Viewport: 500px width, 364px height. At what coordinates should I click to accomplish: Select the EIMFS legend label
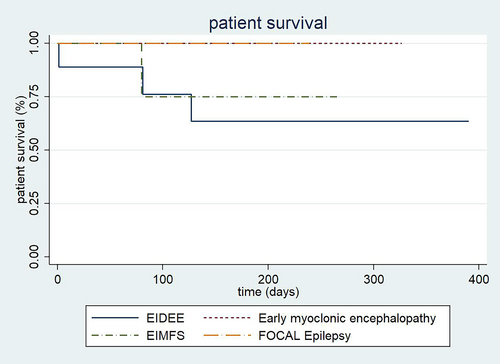point(166,335)
